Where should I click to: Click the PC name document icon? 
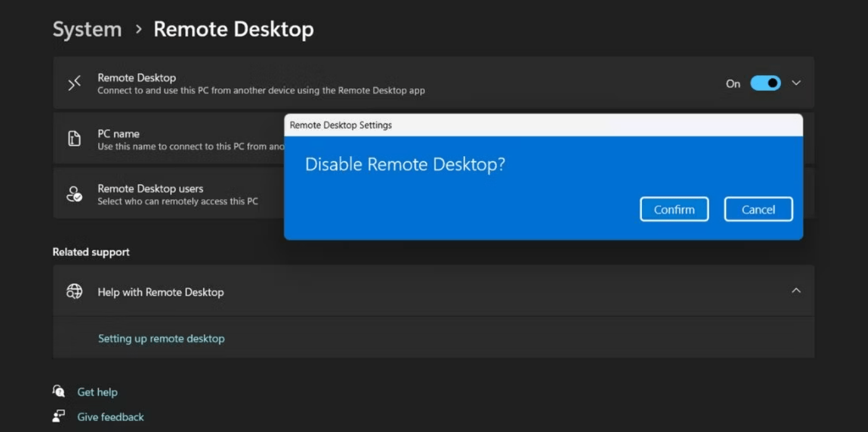tap(74, 138)
